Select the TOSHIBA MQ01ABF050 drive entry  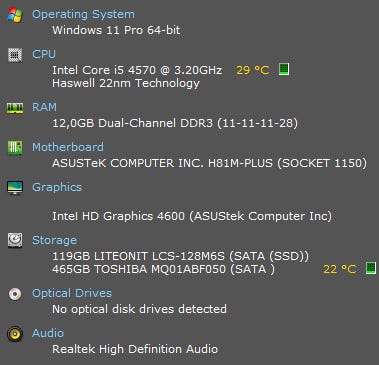click(164, 269)
